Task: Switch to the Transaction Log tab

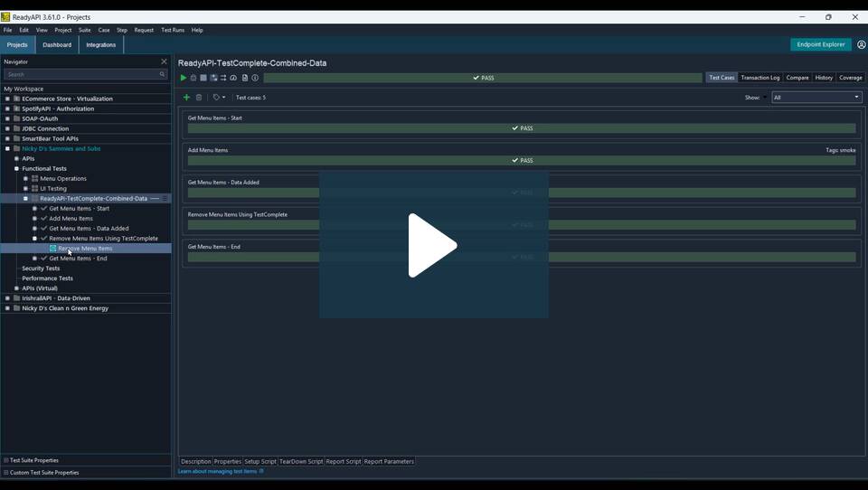Action: (x=759, y=78)
